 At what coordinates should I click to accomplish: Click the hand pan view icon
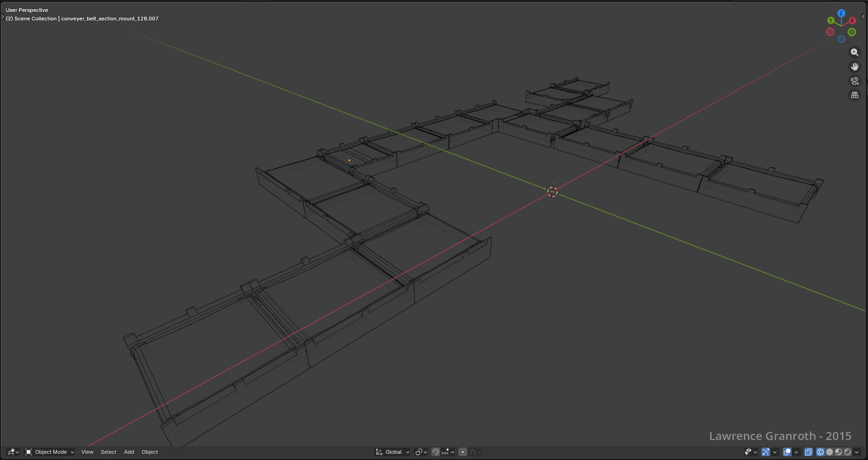pos(855,67)
